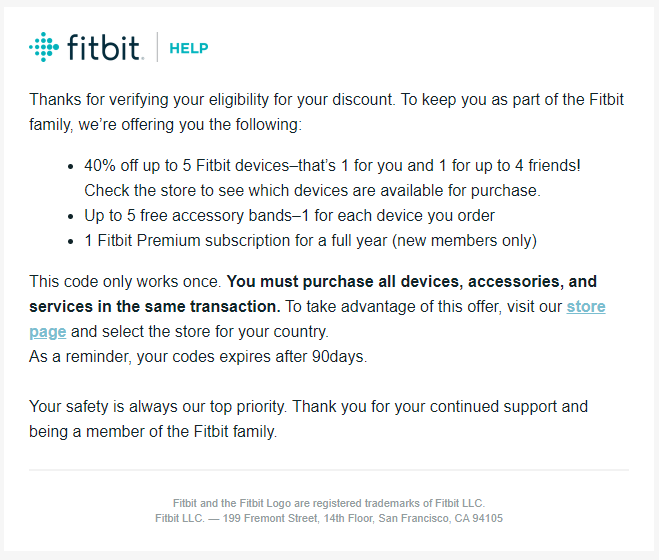Screen dimensions: 659x560
Task: Click the fitbit wordmark in header
Action: [105, 47]
